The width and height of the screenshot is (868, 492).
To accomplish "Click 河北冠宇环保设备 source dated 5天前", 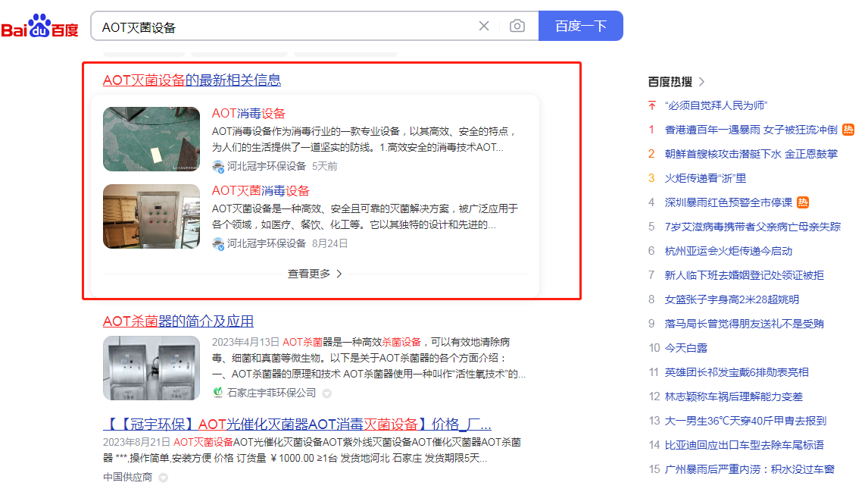I will tap(267, 166).
